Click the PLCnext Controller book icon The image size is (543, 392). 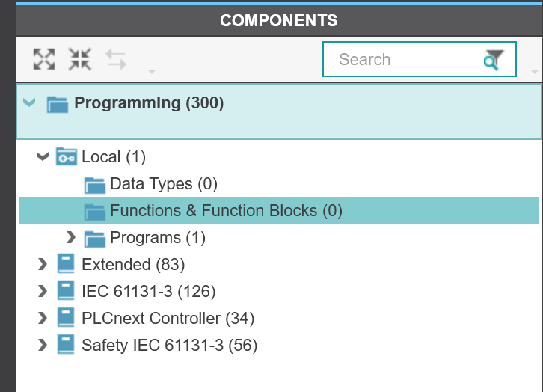click(66, 317)
